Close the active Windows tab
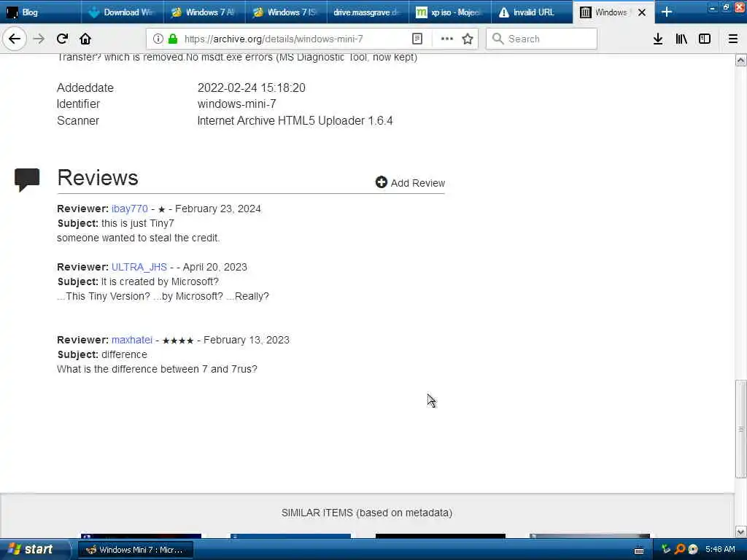747x560 pixels. [x=642, y=12]
